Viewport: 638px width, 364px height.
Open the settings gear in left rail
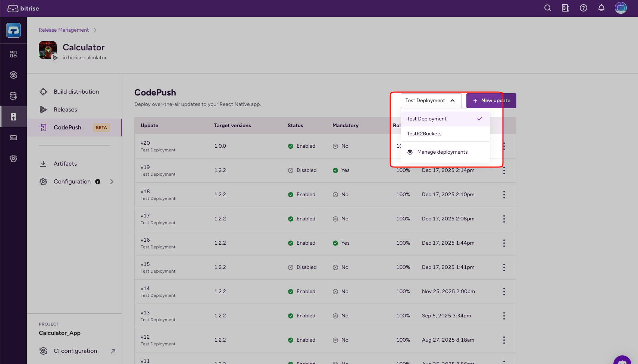point(13,159)
